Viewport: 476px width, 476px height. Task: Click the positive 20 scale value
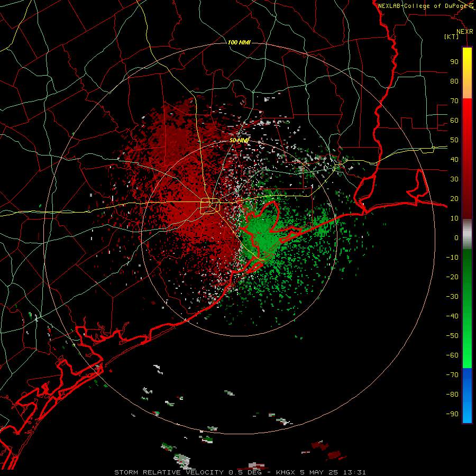coord(454,198)
